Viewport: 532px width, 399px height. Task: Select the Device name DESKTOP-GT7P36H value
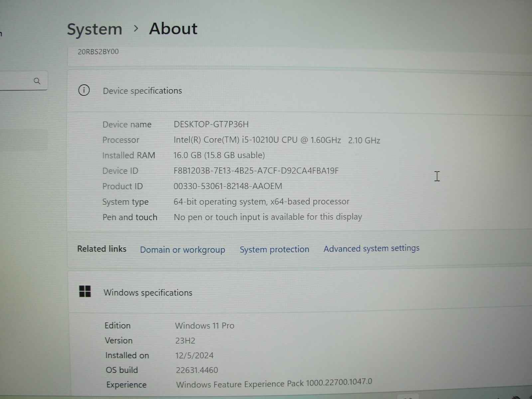[212, 124]
